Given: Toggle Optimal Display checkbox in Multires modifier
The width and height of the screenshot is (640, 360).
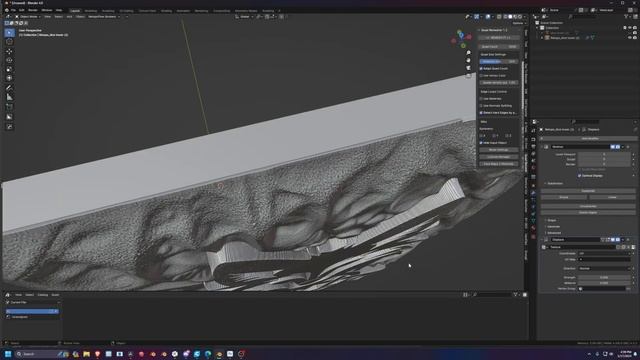Looking at the screenshot, I should click(x=580, y=176).
